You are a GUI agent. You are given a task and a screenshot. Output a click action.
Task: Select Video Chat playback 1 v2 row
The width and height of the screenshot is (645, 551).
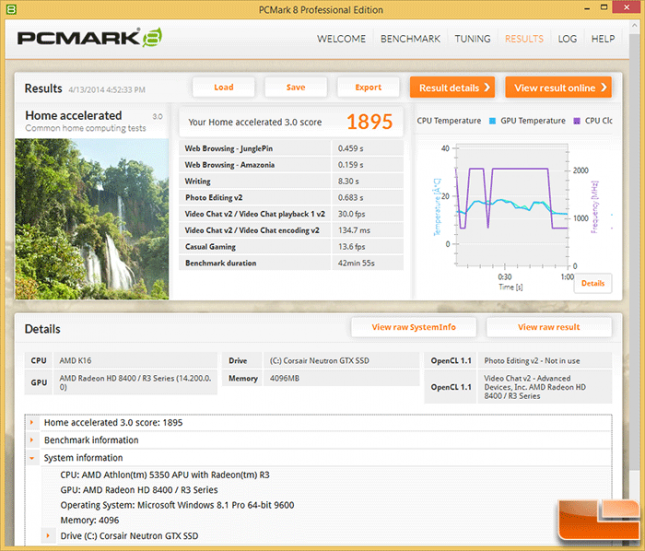point(291,214)
